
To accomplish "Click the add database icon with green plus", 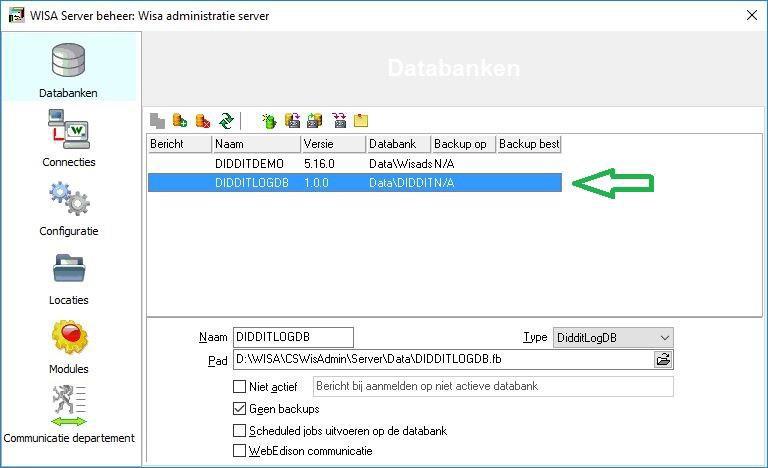I will coord(180,121).
